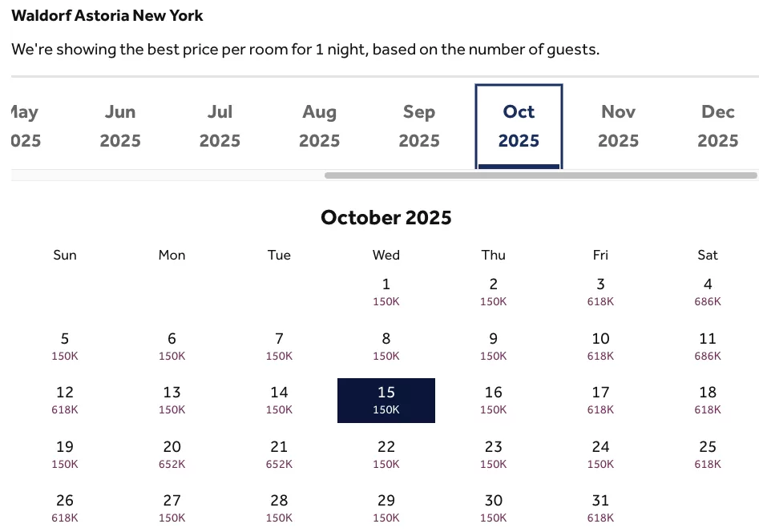Select October 25 at 618K points
This screenshot has width=759, height=532.
pos(708,454)
